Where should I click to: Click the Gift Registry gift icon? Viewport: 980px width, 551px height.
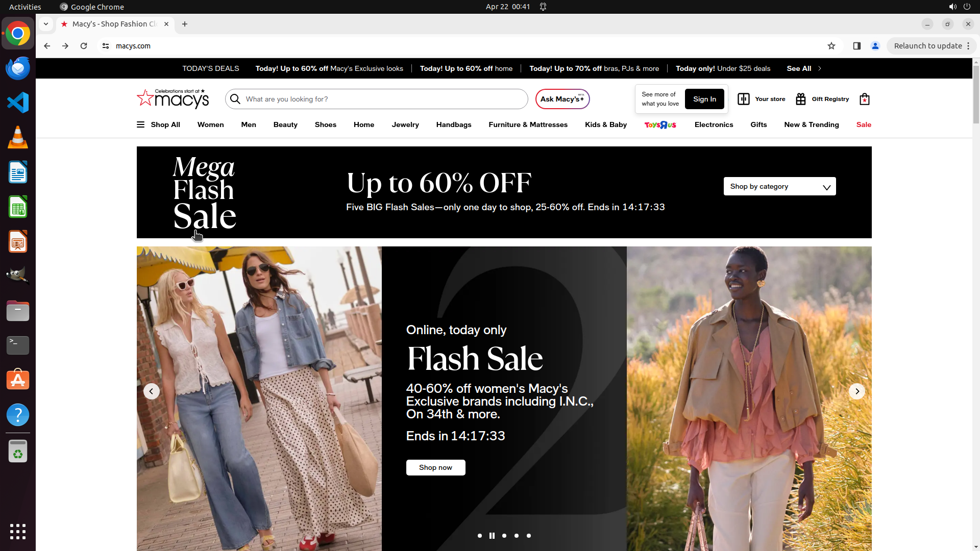(x=800, y=99)
